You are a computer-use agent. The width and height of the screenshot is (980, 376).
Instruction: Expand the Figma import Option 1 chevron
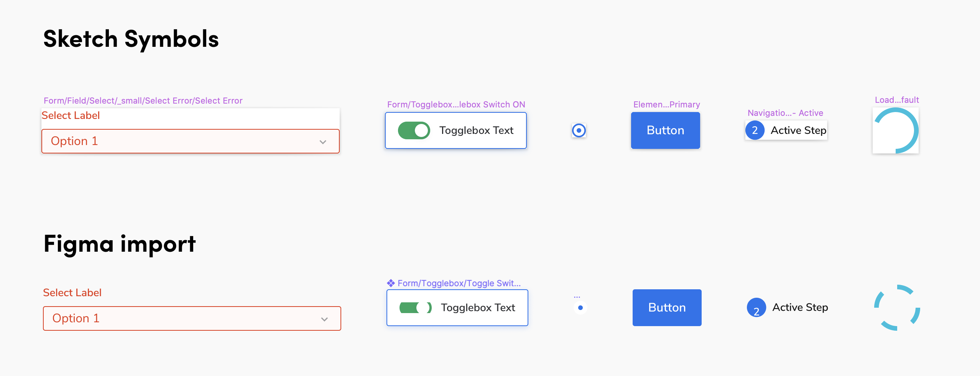(324, 319)
